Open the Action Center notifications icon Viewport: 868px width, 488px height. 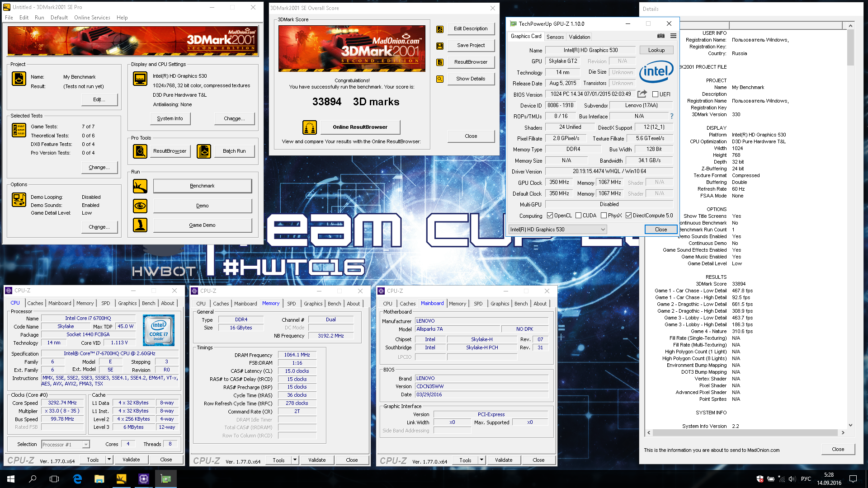tap(853, 479)
